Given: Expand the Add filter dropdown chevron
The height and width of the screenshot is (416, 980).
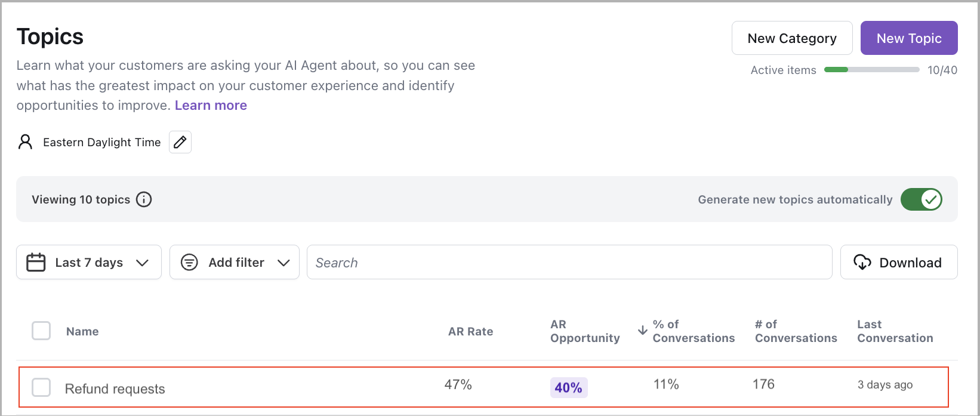Looking at the screenshot, I should [283, 263].
